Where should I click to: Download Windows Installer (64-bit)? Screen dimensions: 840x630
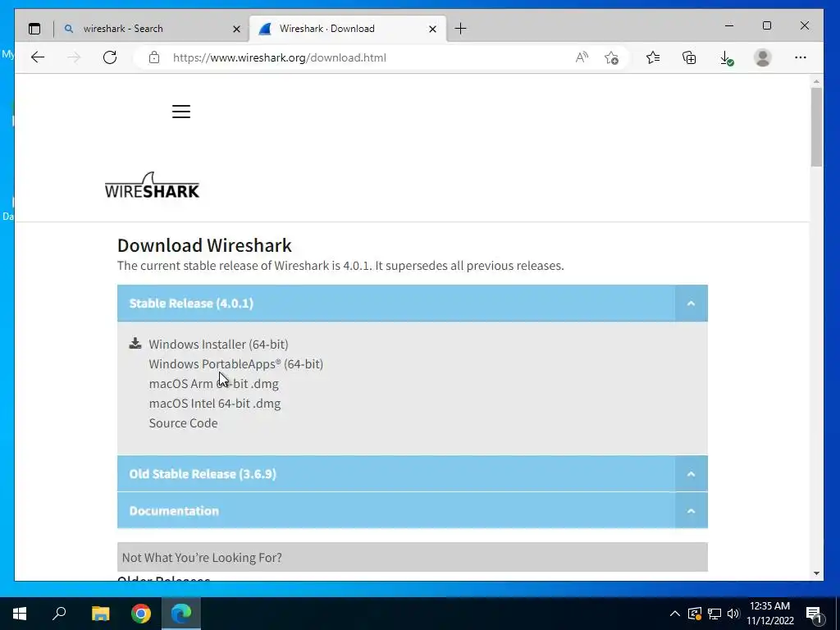[218, 344]
